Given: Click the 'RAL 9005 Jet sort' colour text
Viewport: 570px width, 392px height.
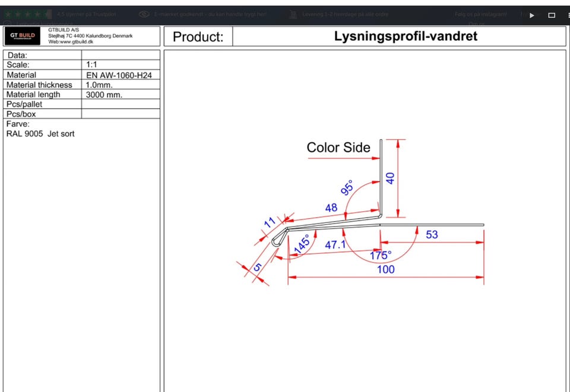Looking at the screenshot, I should (x=40, y=133).
